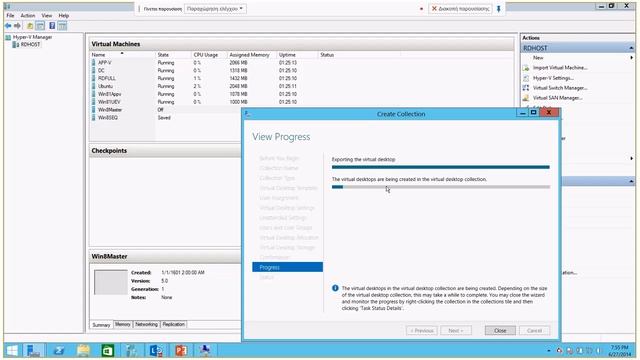Click the Exporting virtual desktop progress bar
Image resolution: width=640 pixels, height=360 pixels.
click(441, 167)
